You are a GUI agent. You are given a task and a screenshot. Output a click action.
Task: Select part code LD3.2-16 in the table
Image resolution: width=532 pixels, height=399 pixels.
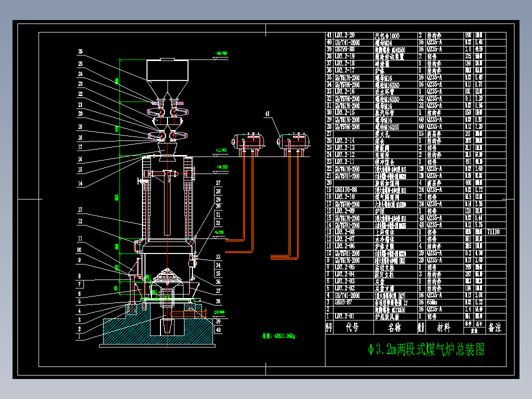tap(344, 91)
